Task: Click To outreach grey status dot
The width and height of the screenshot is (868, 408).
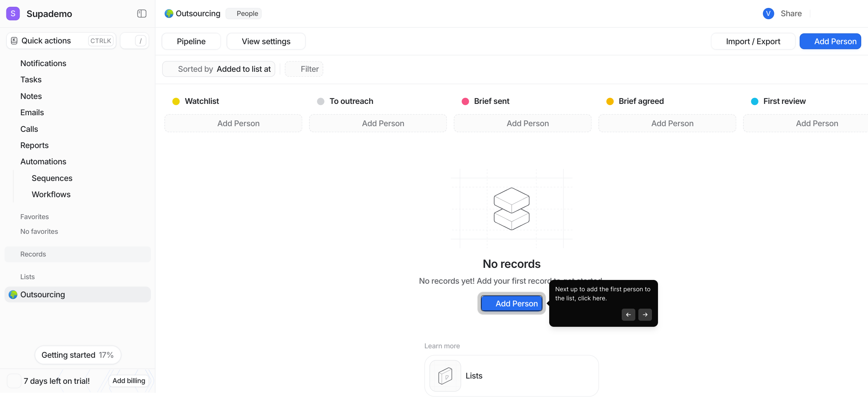Action: 321,101
